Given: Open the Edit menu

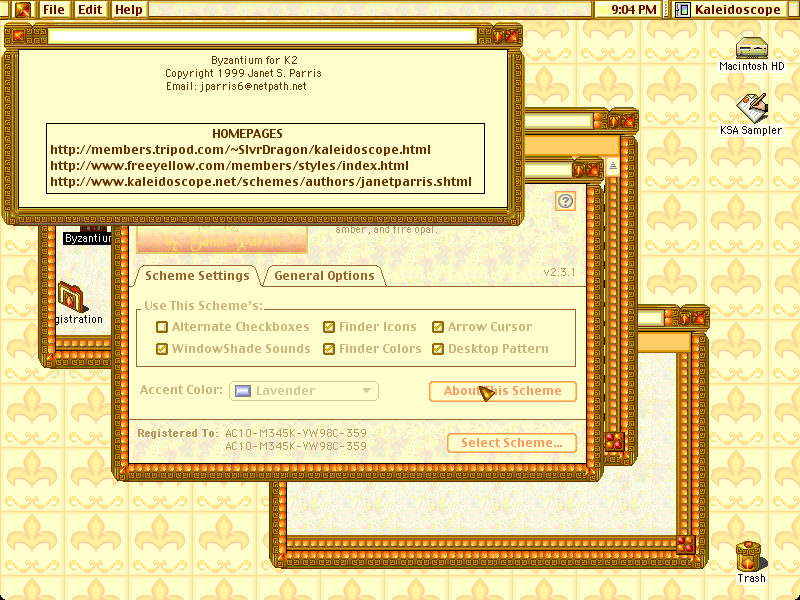Looking at the screenshot, I should 90,9.
